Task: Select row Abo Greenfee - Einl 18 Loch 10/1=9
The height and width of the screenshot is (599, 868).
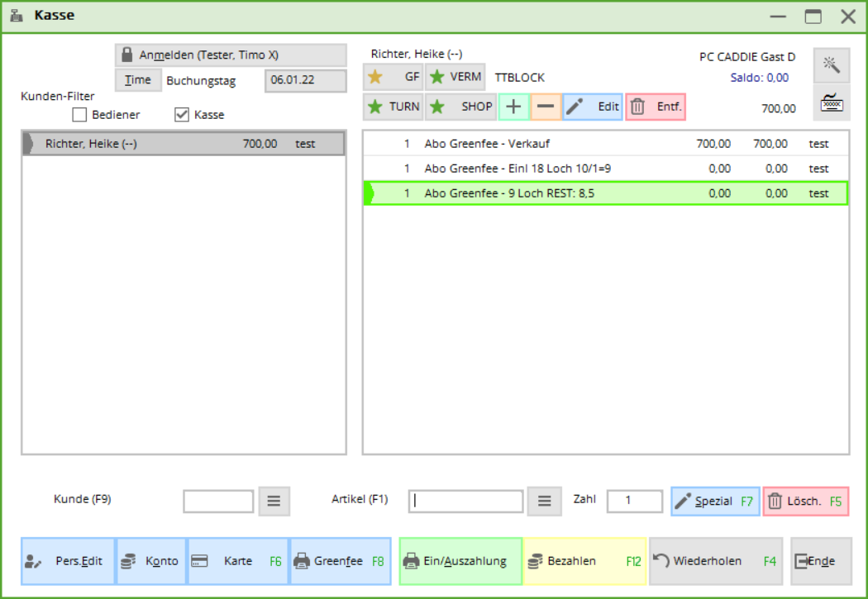Action: (606, 169)
